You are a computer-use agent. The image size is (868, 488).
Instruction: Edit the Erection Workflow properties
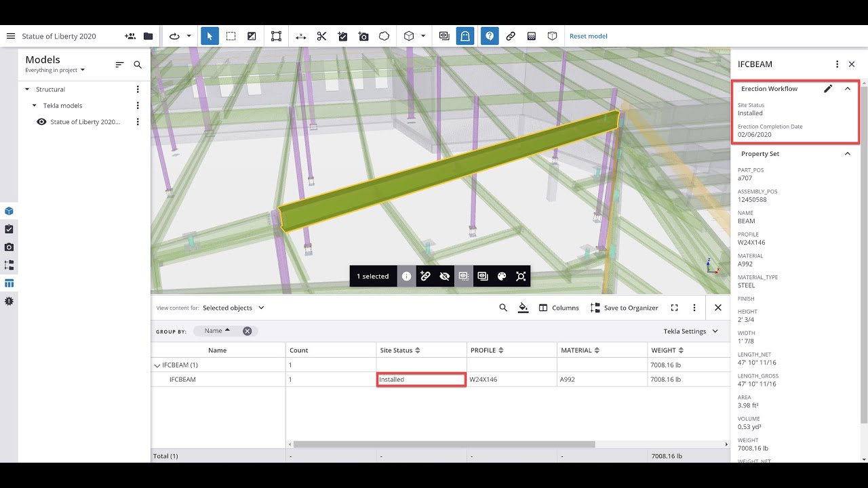828,89
